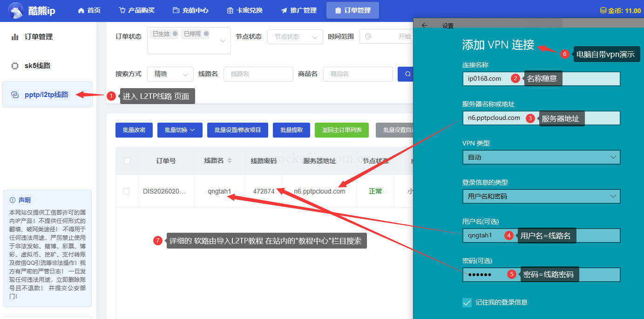Select all orders via the header checkbox
Screen dimensions: 644x319
127,161
